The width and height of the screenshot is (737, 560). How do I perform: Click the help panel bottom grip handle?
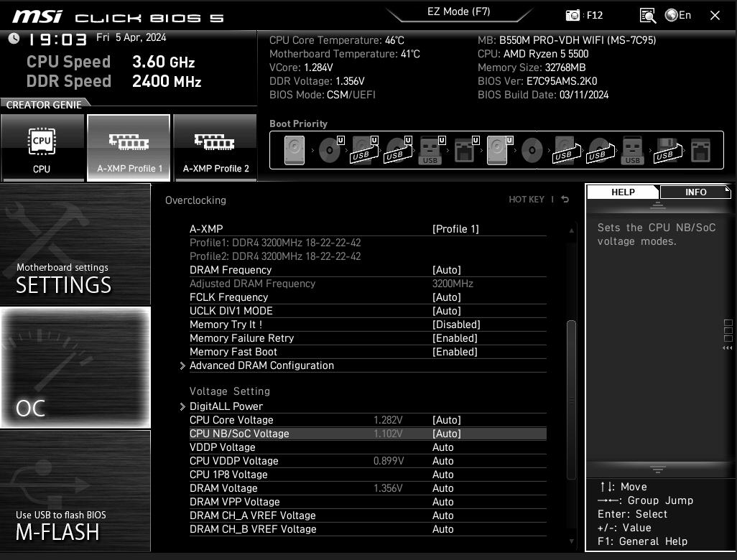(657, 470)
